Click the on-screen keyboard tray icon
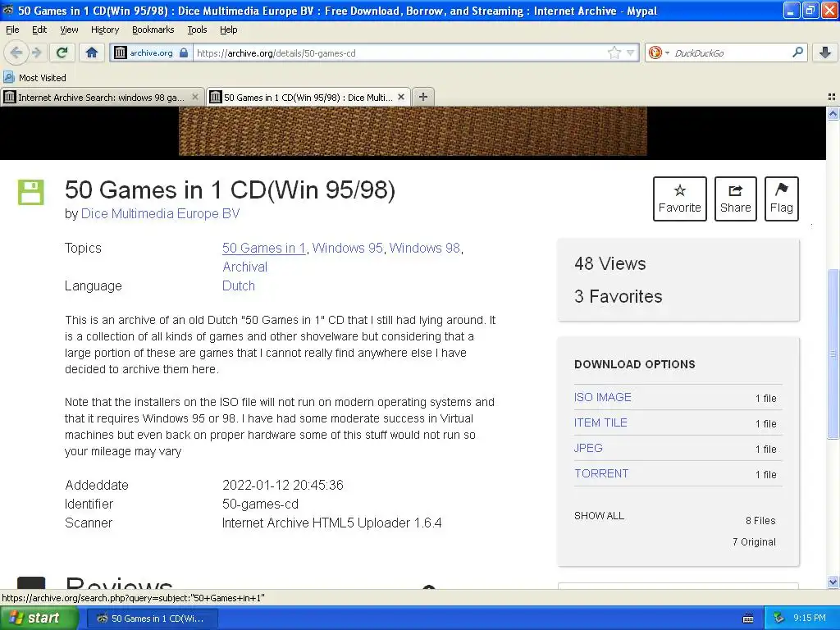 (x=748, y=619)
